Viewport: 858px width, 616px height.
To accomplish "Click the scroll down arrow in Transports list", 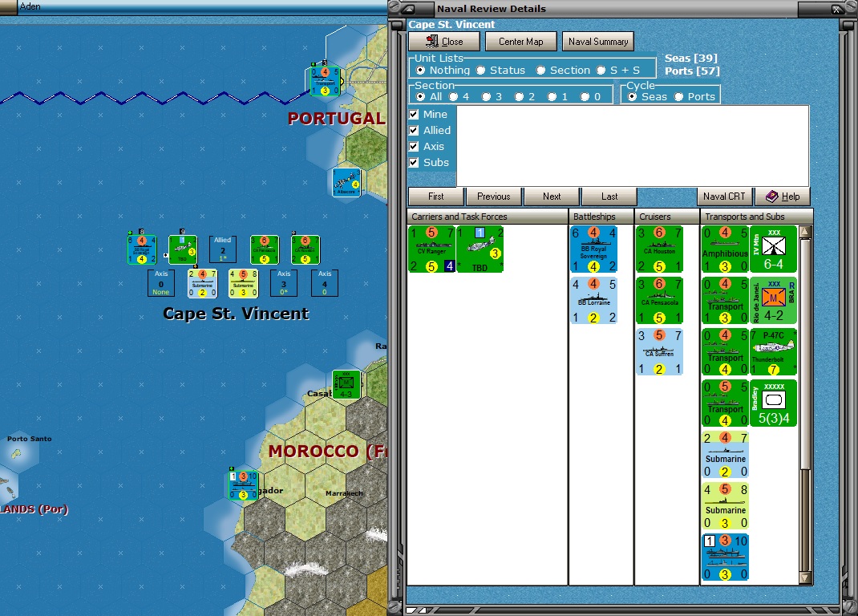I will pos(805,577).
